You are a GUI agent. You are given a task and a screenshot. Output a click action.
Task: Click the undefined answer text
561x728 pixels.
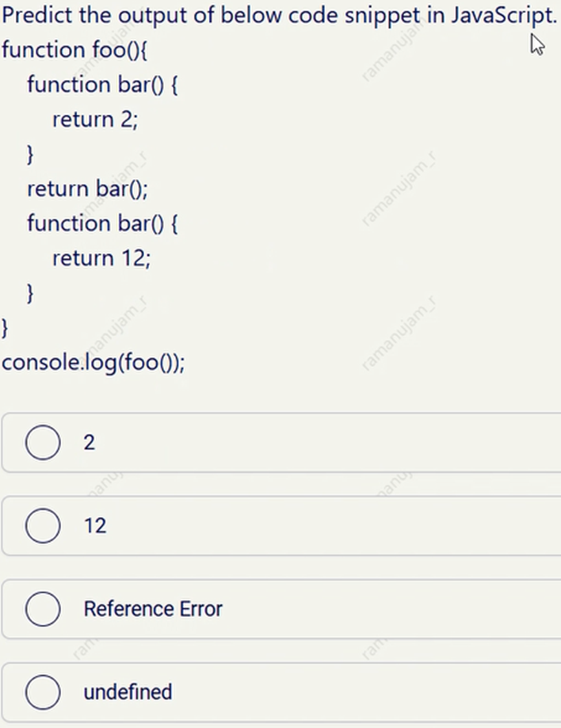[x=127, y=692]
